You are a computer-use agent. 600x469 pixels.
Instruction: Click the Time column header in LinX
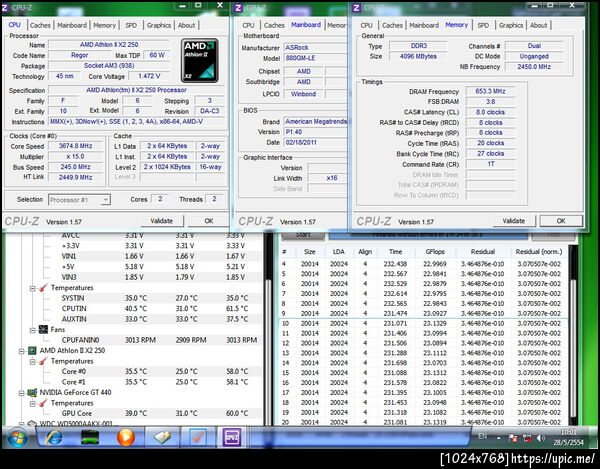[x=395, y=252]
